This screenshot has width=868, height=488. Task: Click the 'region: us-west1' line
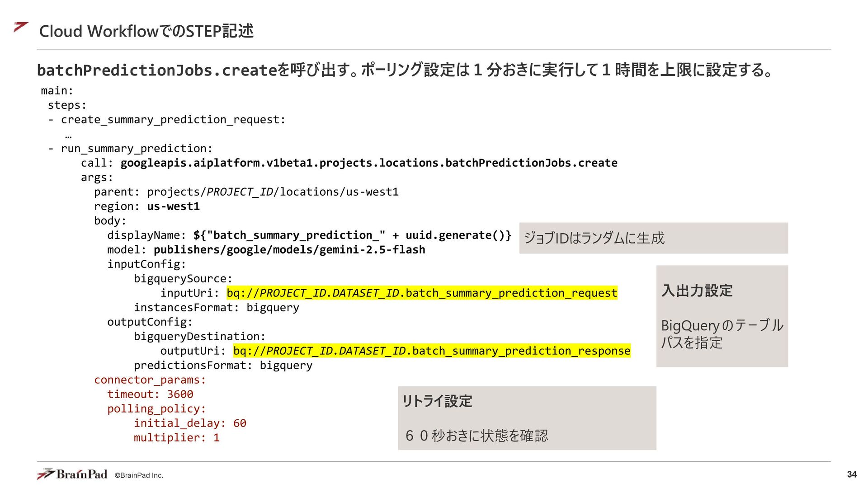click(x=147, y=206)
